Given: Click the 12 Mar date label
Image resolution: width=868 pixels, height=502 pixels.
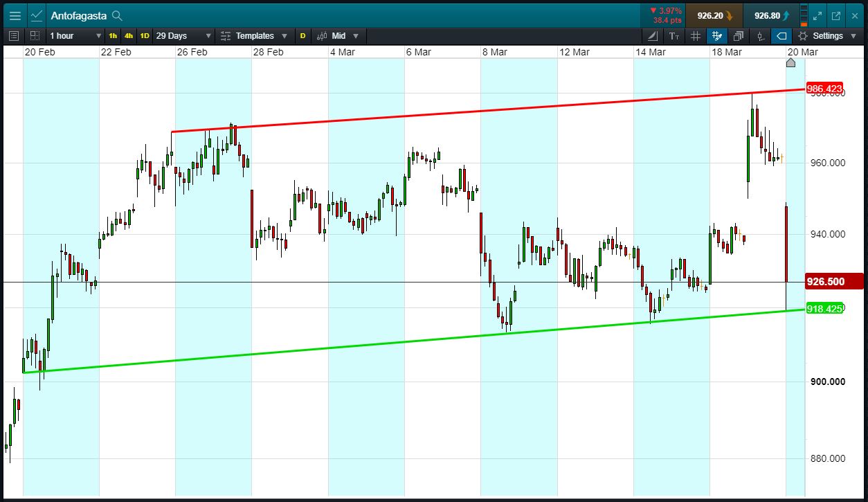Looking at the screenshot, I should click(x=574, y=52).
